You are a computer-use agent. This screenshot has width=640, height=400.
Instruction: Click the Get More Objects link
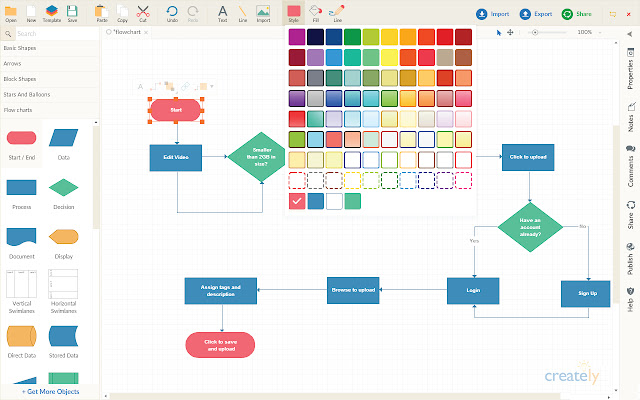click(50, 392)
